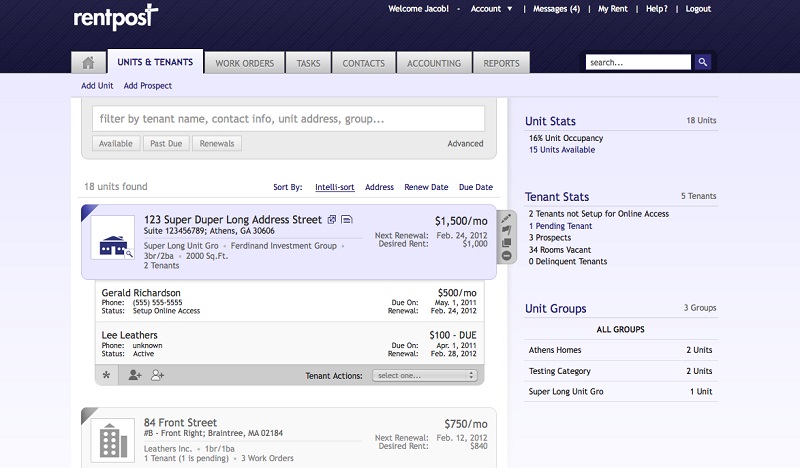Edit unit with the pencil icon
Viewport: 800px width, 468px height.
coord(506,218)
